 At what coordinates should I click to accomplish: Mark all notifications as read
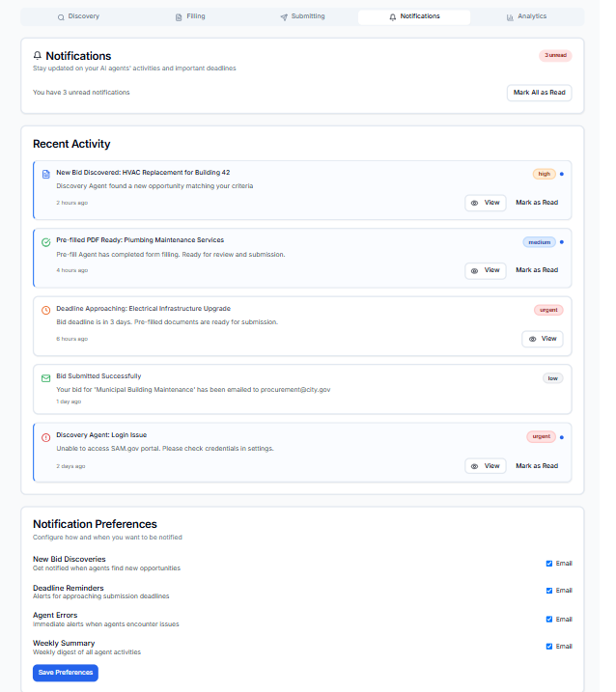click(539, 93)
